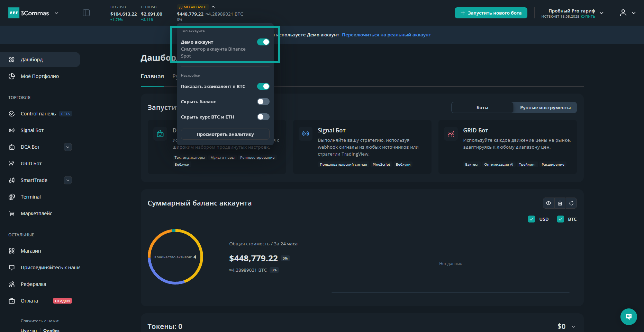Click Рефералка people icon

(12, 284)
